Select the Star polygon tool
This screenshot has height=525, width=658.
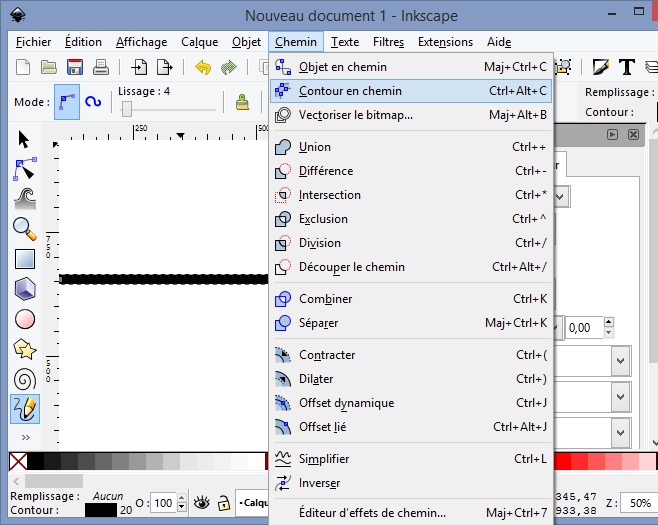click(25, 349)
